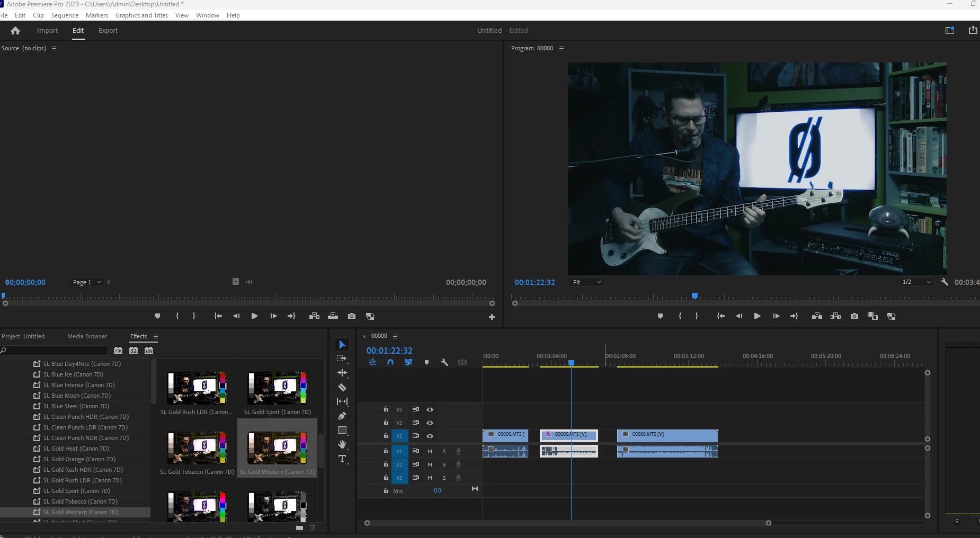980x538 pixels.
Task: Toggle sync lock for track A1
Action: point(416,451)
